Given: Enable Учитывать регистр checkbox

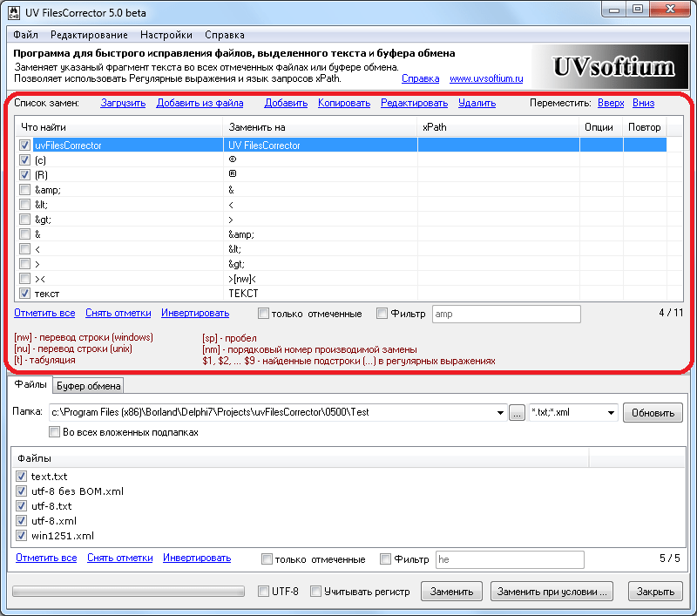Looking at the screenshot, I should 316,591.
